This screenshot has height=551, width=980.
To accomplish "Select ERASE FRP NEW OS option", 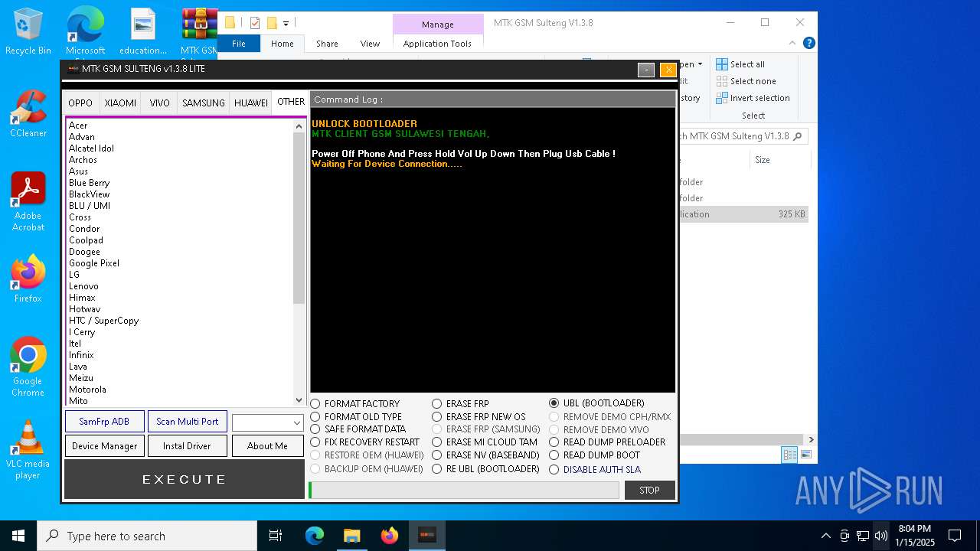I will [x=479, y=417].
